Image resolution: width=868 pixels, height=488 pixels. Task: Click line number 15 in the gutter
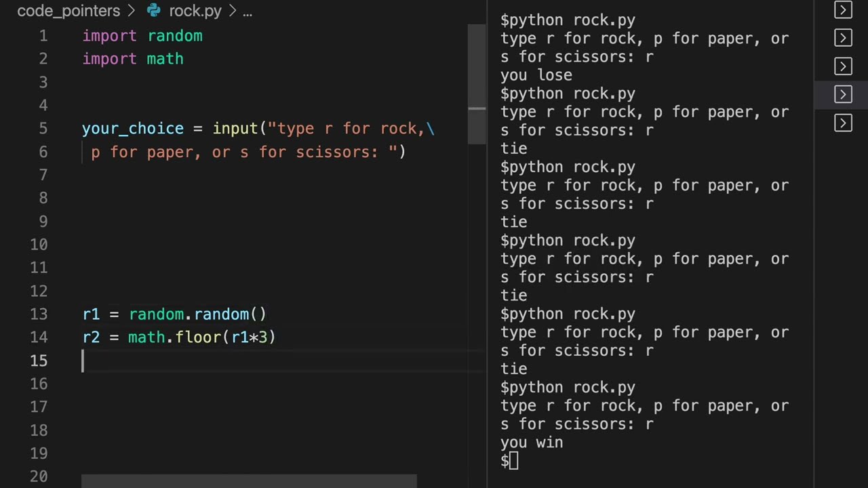coord(39,361)
